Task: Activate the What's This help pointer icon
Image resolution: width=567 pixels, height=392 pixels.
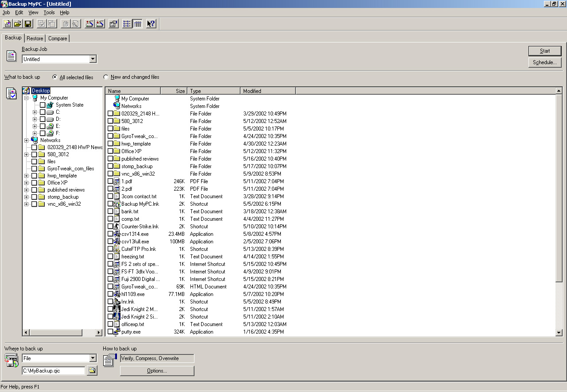Action: tap(151, 24)
